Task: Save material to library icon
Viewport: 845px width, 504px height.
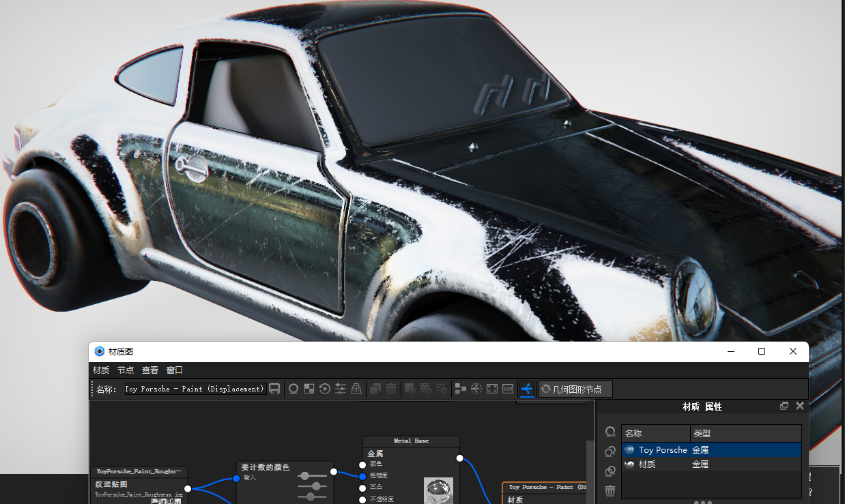Action: point(274,389)
